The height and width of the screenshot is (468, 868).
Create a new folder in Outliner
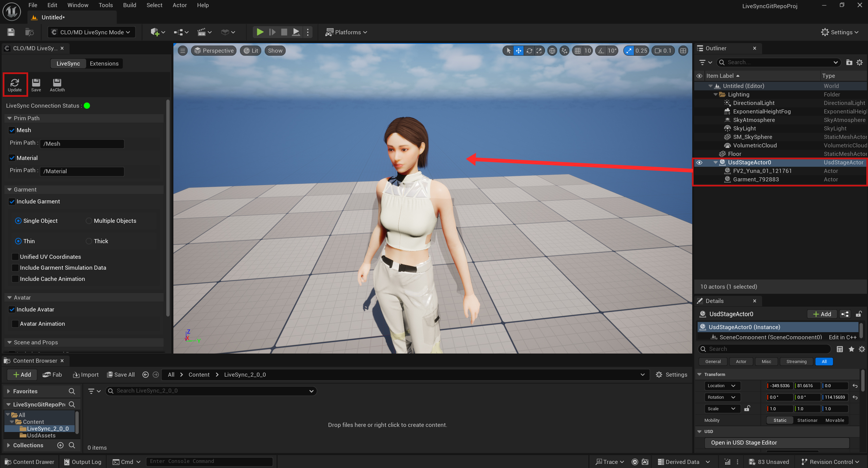tap(849, 62)
